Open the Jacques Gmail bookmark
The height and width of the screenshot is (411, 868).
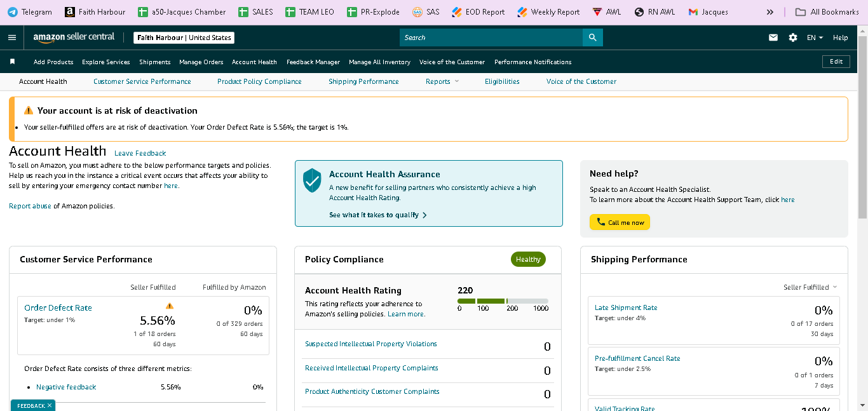tap(709, 12)
